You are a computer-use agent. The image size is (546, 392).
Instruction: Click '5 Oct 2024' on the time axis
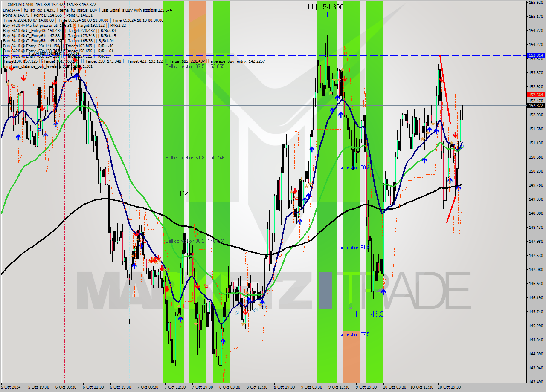pos(10,387)
